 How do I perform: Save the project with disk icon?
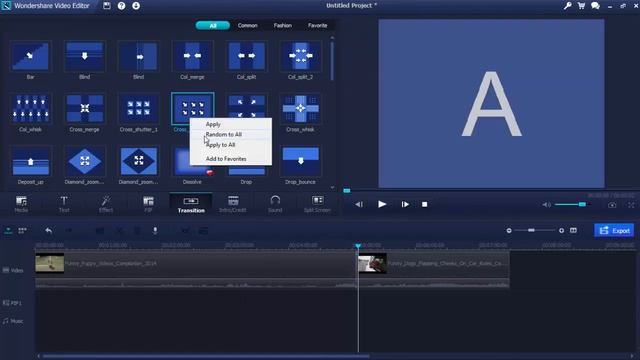point(107,6)
